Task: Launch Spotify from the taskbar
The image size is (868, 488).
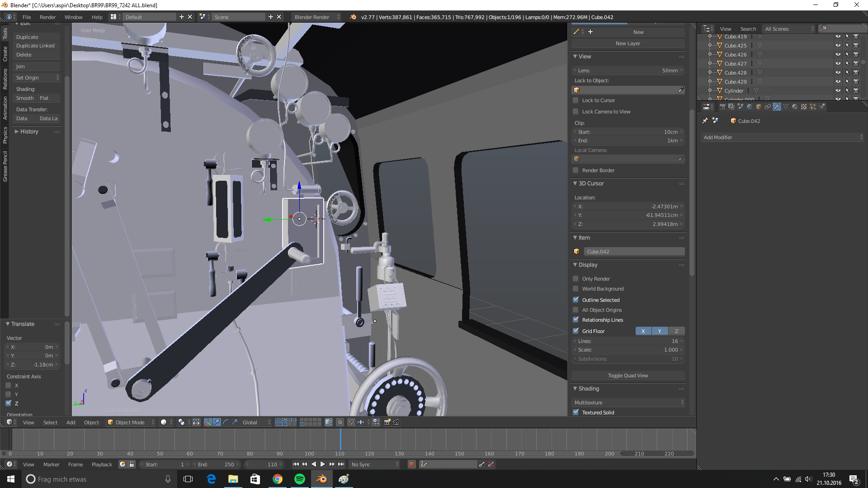Action: point(299,479)
